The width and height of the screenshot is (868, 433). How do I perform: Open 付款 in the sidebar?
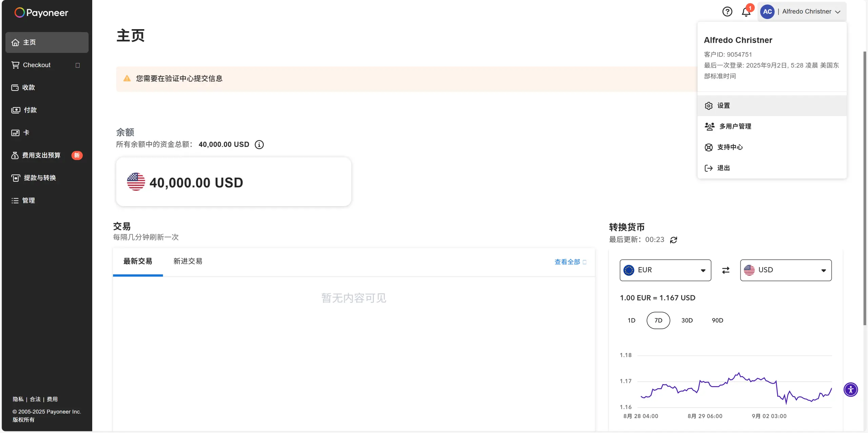coord(47,110)
